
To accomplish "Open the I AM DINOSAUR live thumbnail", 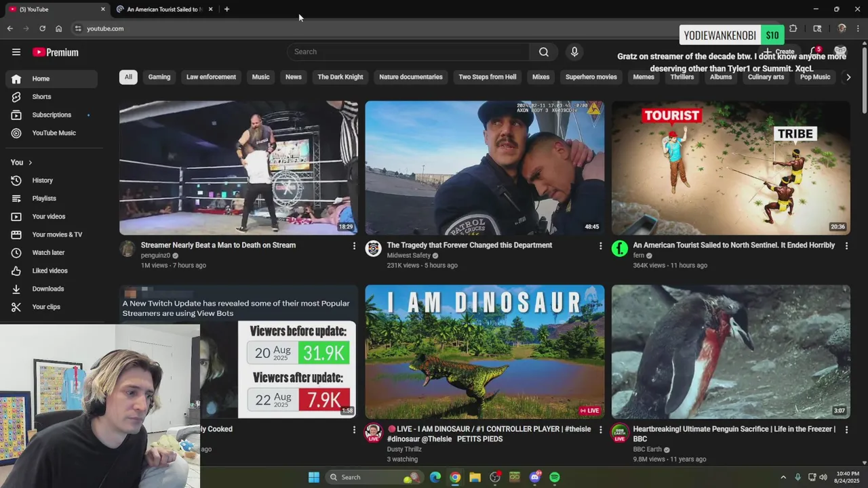I will 484,351.
